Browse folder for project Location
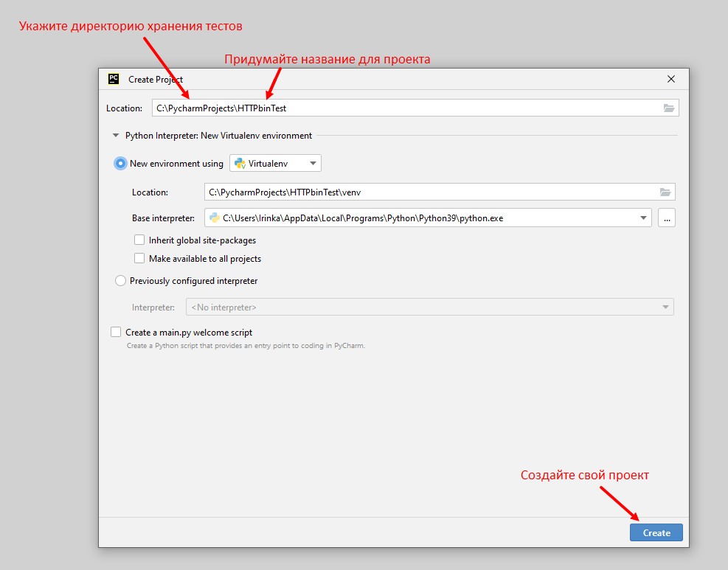 pos(668,108)
